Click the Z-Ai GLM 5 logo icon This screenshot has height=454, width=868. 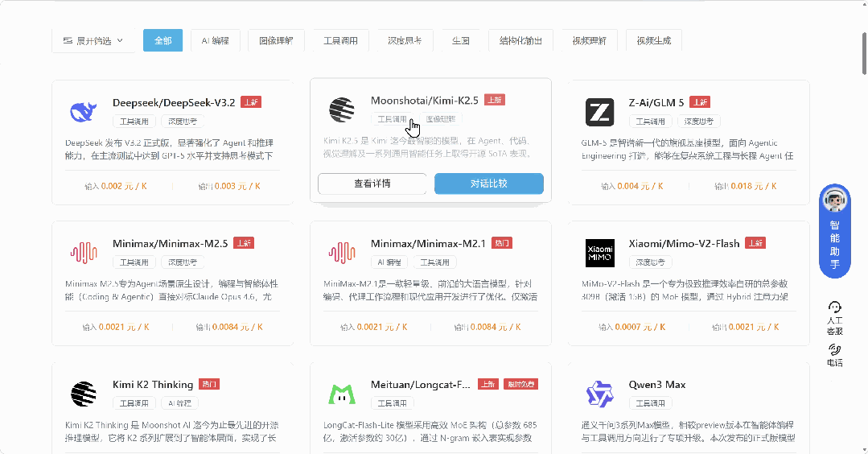[x=599, y=112]
